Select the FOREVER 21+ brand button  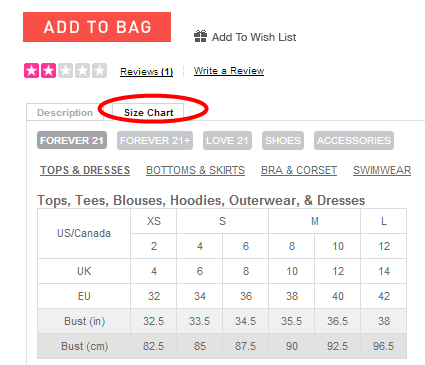(x=155, y=140)
